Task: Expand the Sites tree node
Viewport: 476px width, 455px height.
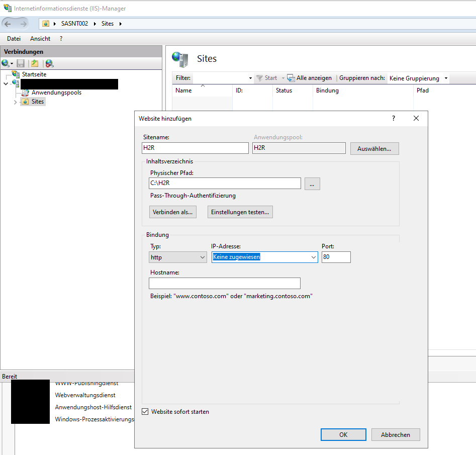Action: 15,102
